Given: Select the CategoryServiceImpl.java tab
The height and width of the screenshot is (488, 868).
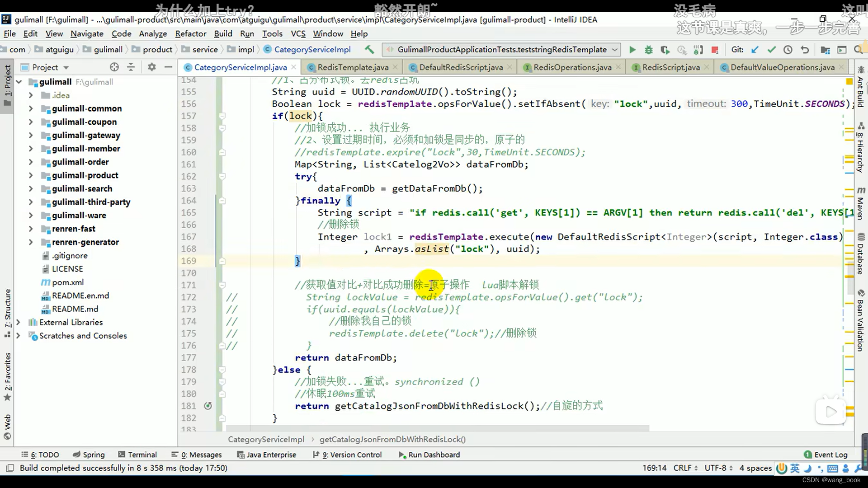Looking at the screenshot, I should point(241,67).
